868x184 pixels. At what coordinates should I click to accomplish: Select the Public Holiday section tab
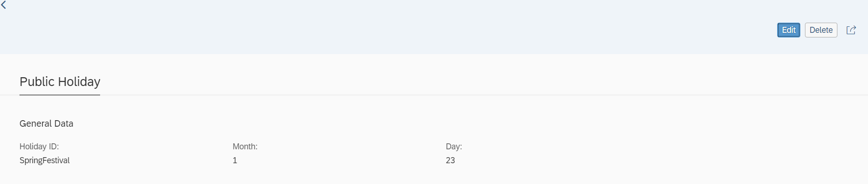[60, 82]
